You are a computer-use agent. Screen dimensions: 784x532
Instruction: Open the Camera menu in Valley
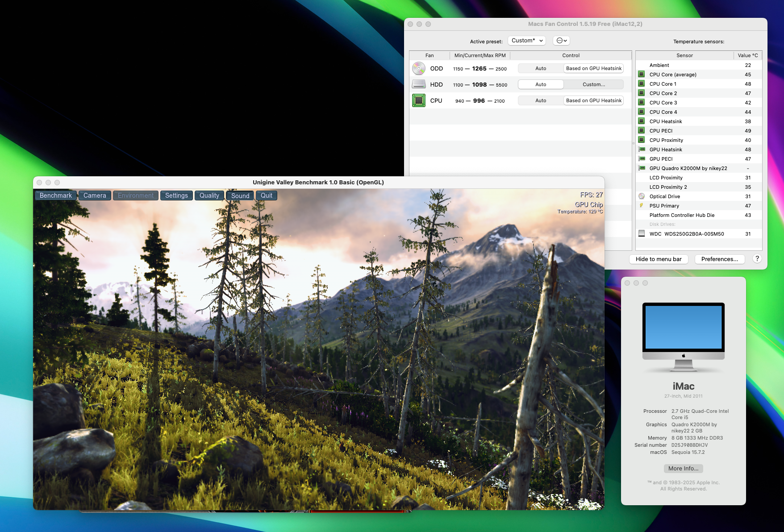click(x=95, y=195)
